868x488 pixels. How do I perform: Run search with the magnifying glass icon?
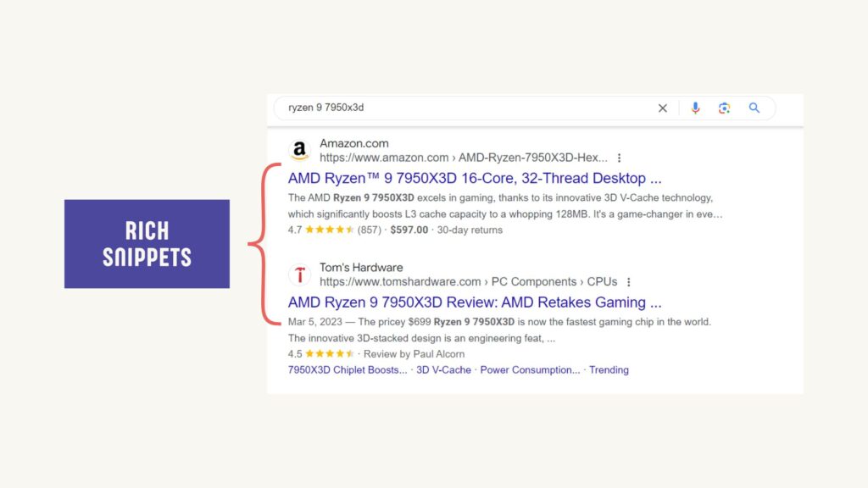click(x=754, y=108)
